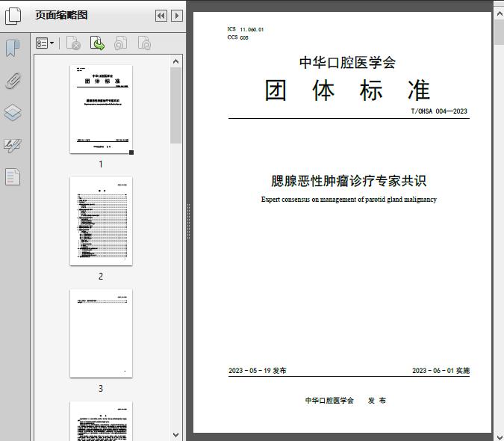
Task: Click the 'CCS C05' text
Action: pos(238,37)
